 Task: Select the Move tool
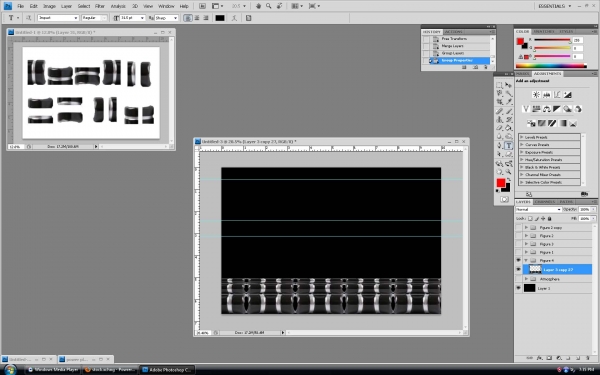click(509, 85)
